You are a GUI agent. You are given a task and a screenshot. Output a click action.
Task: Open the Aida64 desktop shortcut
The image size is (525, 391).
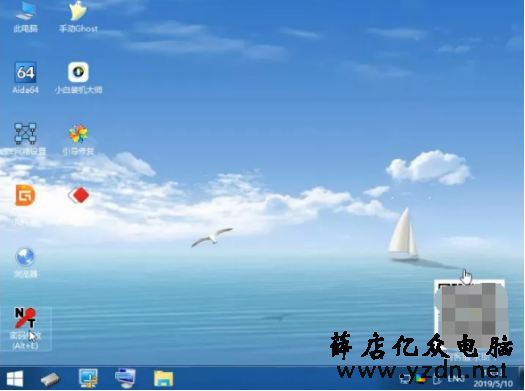pos(25,78)
